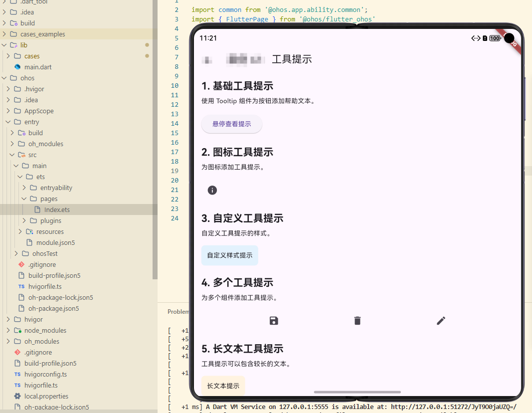Expand the hvigor folder
532x413 pixels.
8,319
